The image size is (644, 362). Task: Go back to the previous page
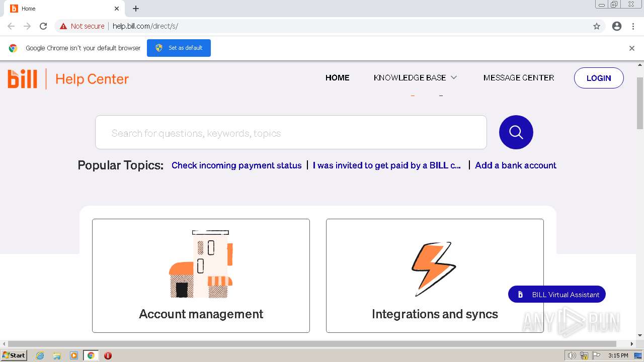point(11,26)
